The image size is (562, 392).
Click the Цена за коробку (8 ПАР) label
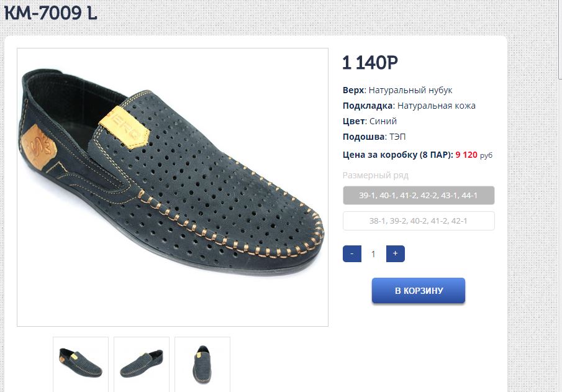click(x=397, y=155)
